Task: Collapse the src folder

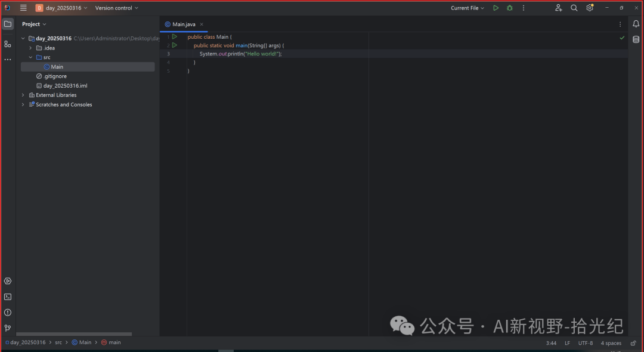Action: click(30, 57)
